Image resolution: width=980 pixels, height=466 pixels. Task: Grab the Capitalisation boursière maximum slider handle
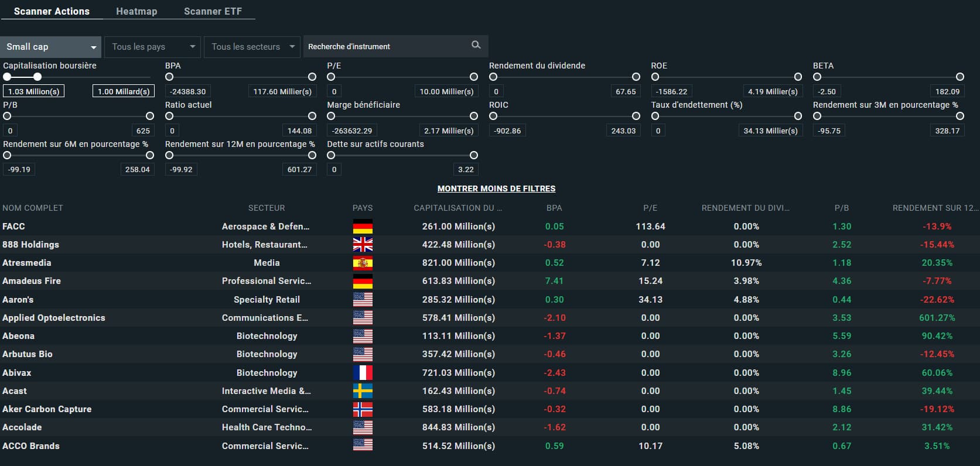pyautogui.click(x=37, y=77)
